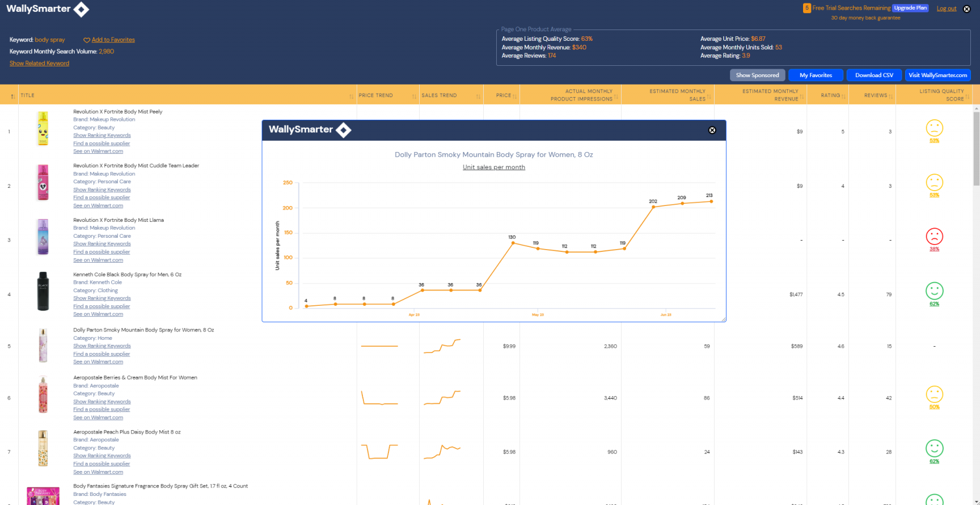
Task: Open Aeropostale Peach Plus Daisy price trend sparkline
Action: pyautogui.click(x=379, y=452)
